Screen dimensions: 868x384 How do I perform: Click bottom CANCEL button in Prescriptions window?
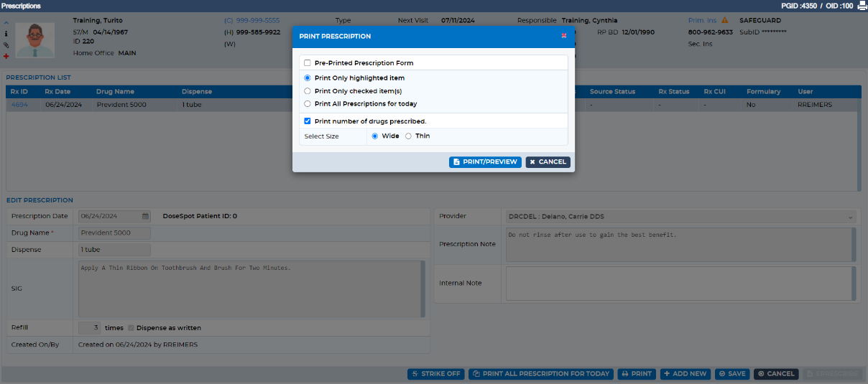(x=776, y=374)
